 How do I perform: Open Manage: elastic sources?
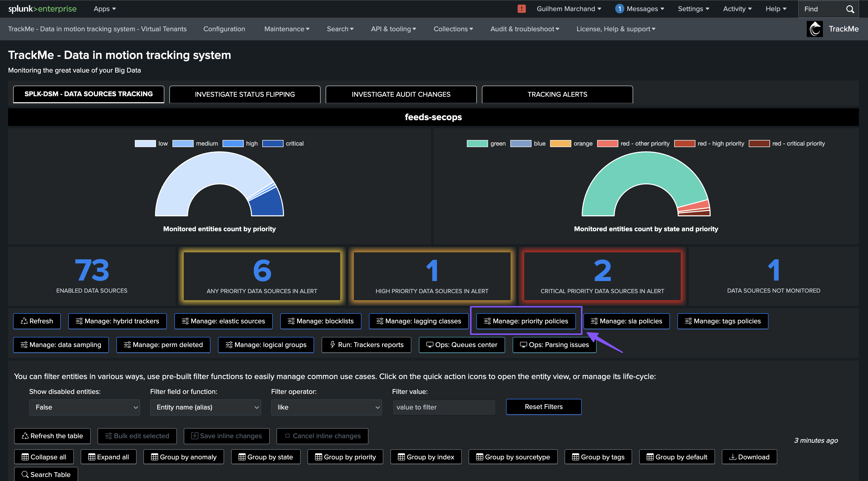223,321
